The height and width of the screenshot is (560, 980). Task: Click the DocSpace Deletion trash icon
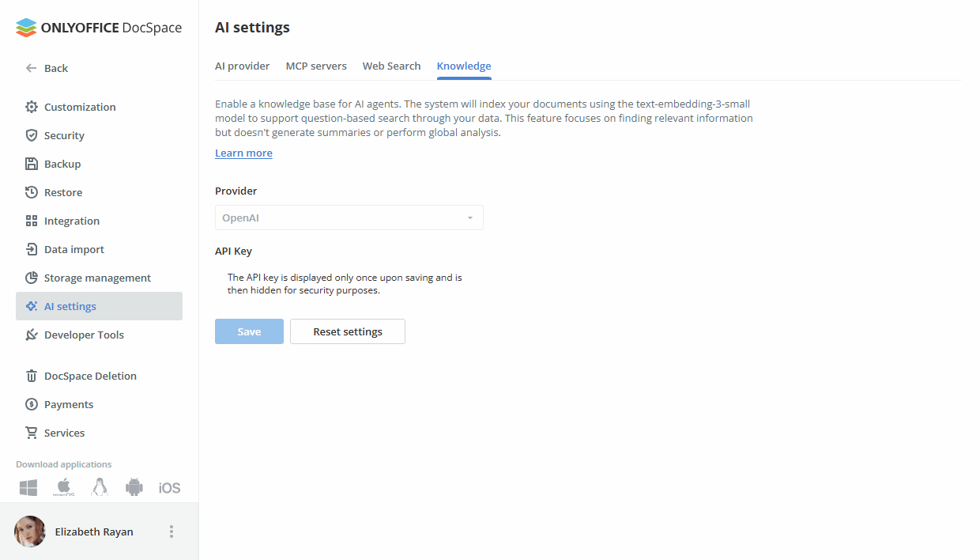pos(31,376)
